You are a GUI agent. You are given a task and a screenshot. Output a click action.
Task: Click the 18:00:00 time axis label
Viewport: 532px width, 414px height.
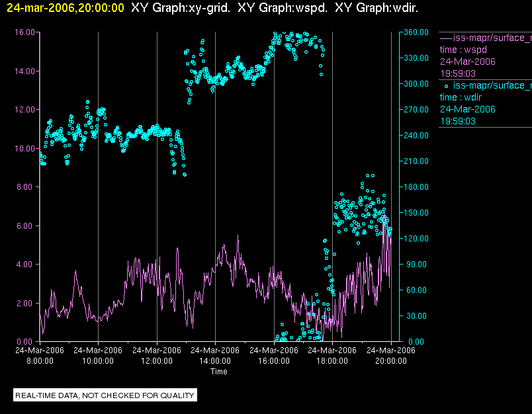click(x=332, y=361)
